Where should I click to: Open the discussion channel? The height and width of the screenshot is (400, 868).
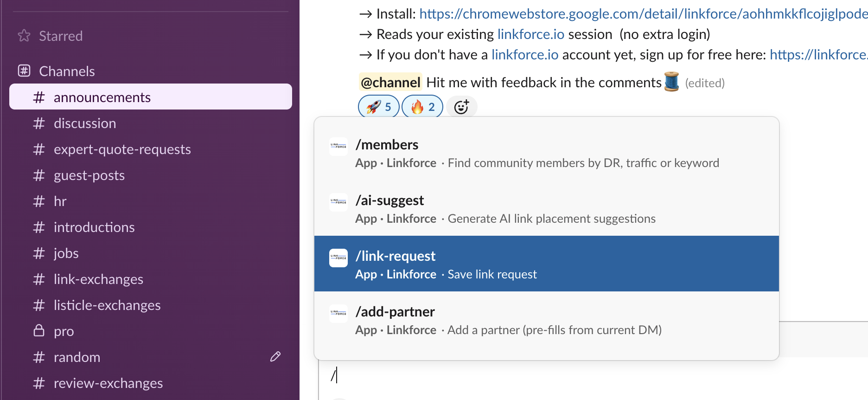click(x=151, y=123)
